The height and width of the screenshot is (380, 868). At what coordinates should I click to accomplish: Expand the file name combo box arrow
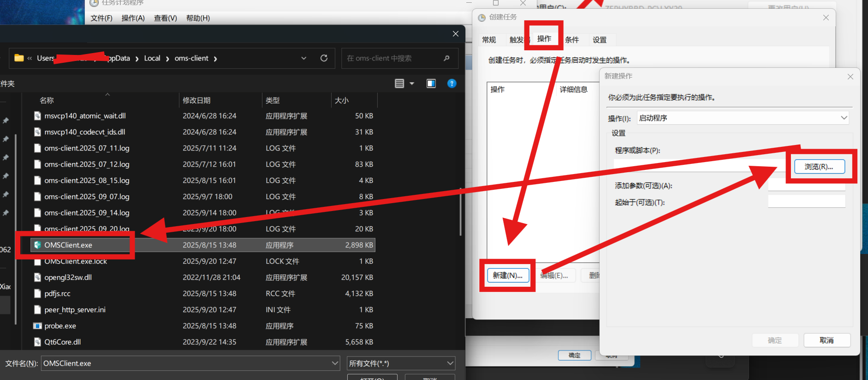coord(335,363)
